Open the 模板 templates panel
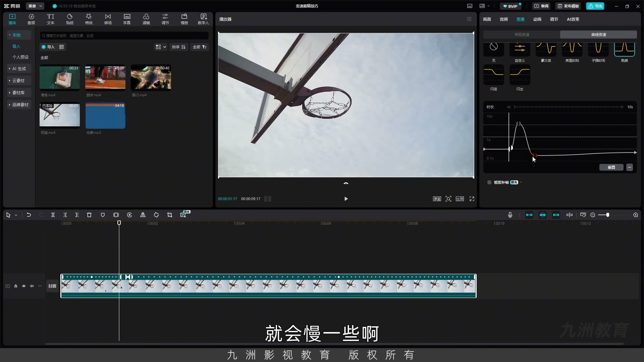 pos(184,19)
